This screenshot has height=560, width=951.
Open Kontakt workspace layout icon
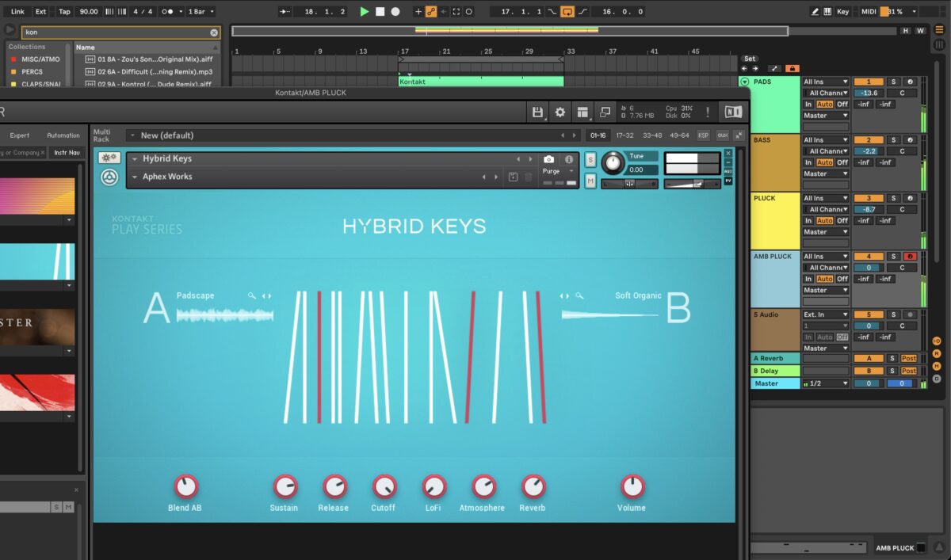point(582,112)
